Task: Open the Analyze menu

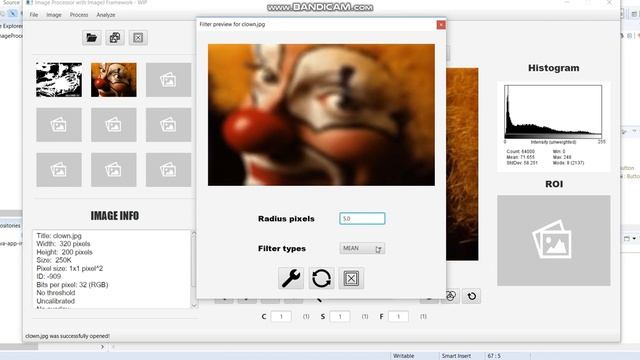Action: [x=106, y=15]
